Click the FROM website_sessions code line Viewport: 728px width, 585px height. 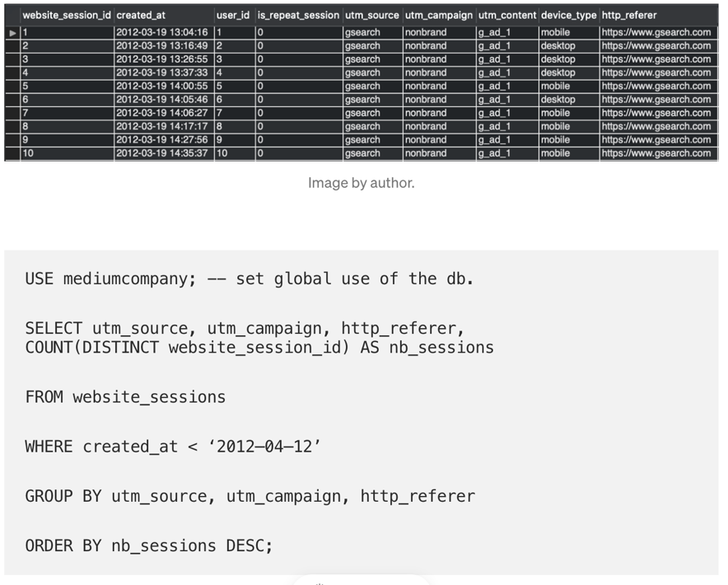[125, 396]
